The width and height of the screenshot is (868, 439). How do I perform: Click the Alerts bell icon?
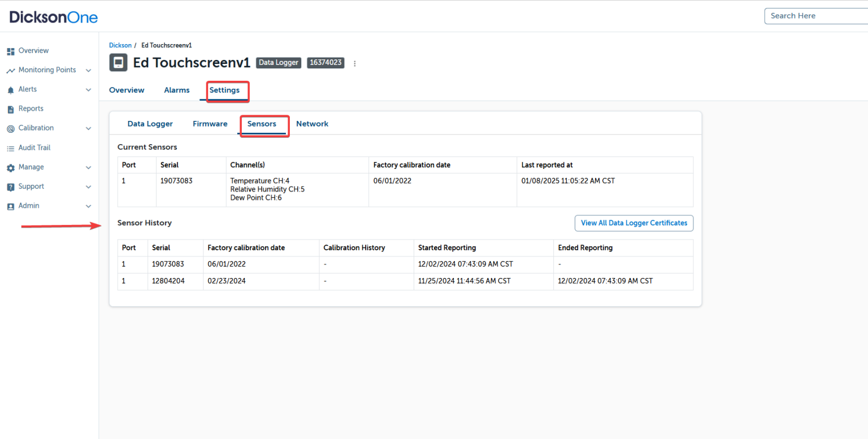click(x=11, y=89)
